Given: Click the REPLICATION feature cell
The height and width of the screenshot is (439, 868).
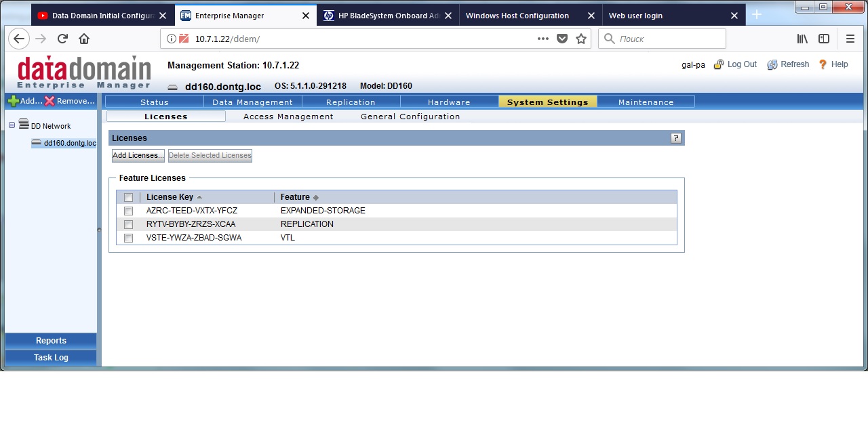Looking at the screenshot, I should [x=307, y=224].
